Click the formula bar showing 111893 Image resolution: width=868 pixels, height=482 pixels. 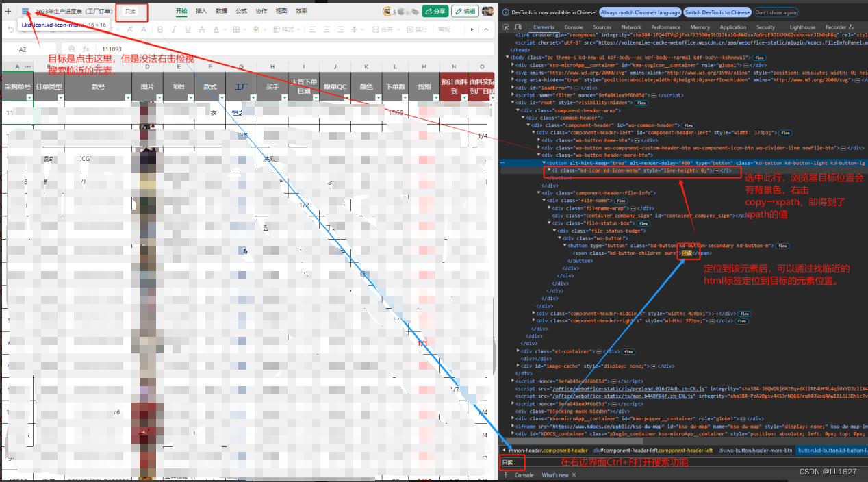point(296,49)
